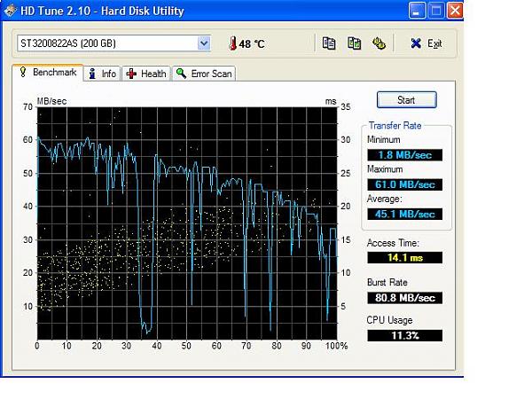Viewport: 532px width, 399px height.
Task: Click the Burst Rate label
Action: point(387,282)
